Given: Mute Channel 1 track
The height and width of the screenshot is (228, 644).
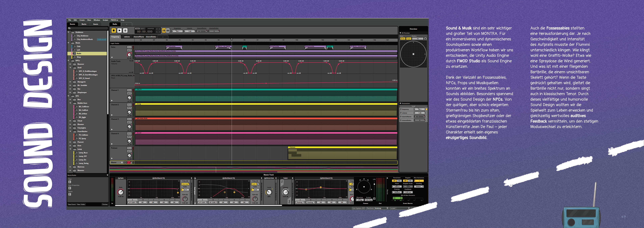Looking at the screenshot, I should 129,93.
